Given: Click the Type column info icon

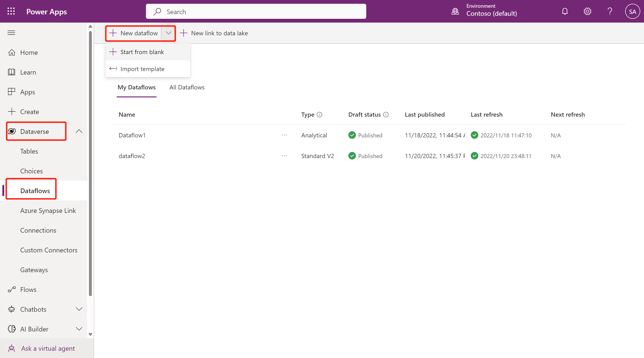Looking at the screenshot, I should pos(319,115).
